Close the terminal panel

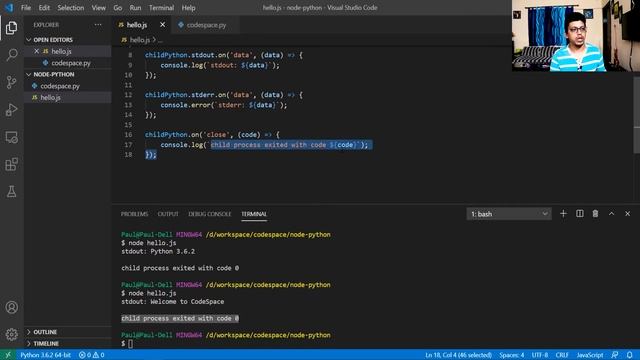[x=627, y=213]
